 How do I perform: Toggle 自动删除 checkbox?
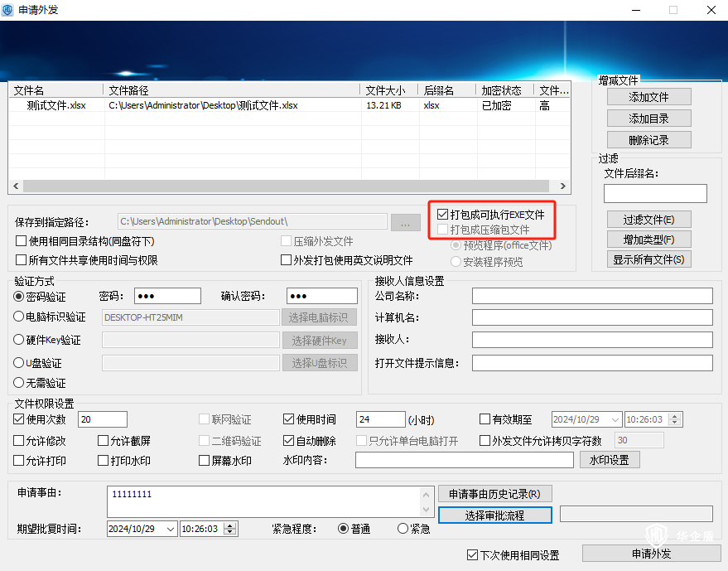[289, 441]
